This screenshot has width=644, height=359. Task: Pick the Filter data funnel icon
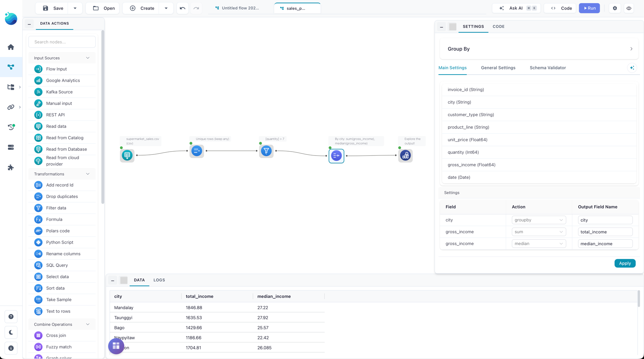tap(38, 208)
